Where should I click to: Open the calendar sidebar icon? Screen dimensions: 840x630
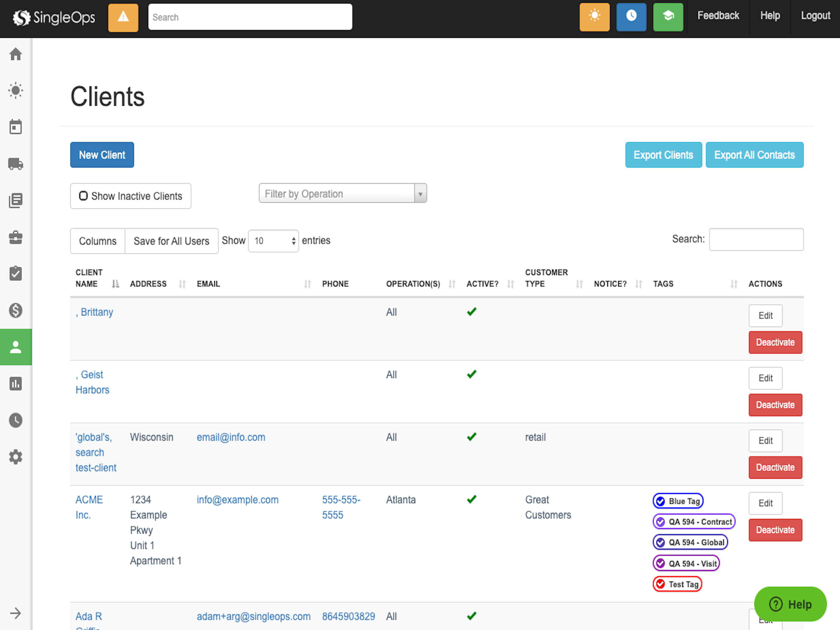point(16,127)
